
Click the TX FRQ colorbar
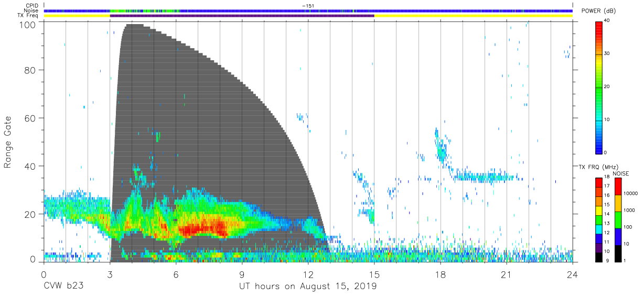click(x=599, y=219)
